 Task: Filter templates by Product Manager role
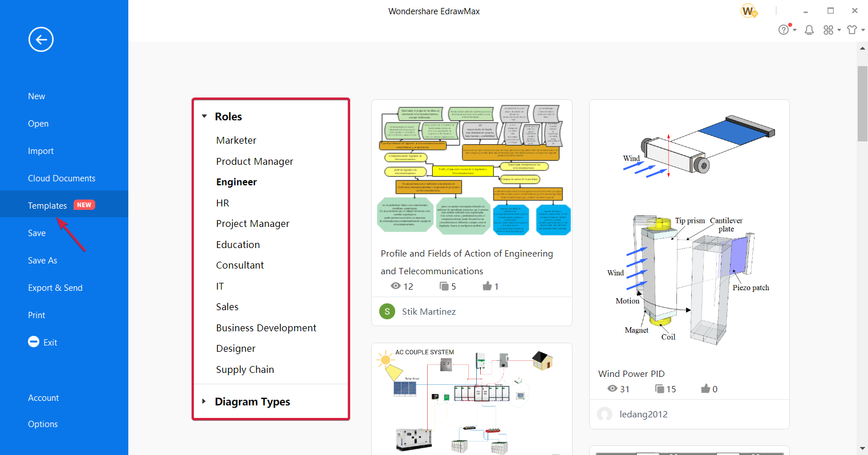(x=254, y=161)
